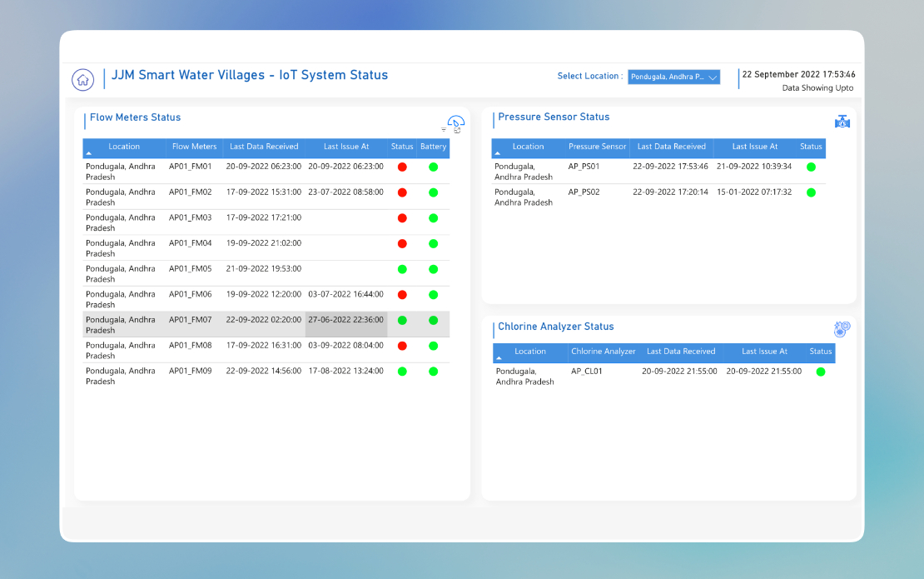Click battery indicator for AP01_FM08
The height and width of the screenshot is (579, 924).
tap(433, 346)
